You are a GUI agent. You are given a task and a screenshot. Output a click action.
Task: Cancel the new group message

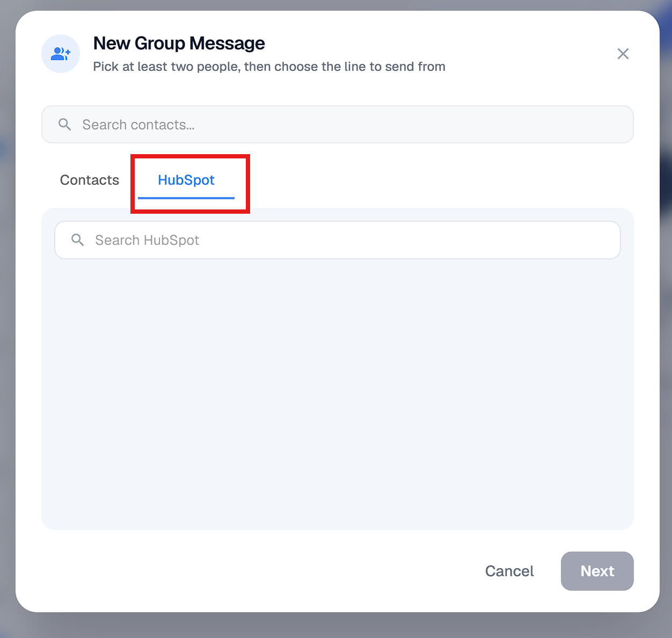point(509,571)
